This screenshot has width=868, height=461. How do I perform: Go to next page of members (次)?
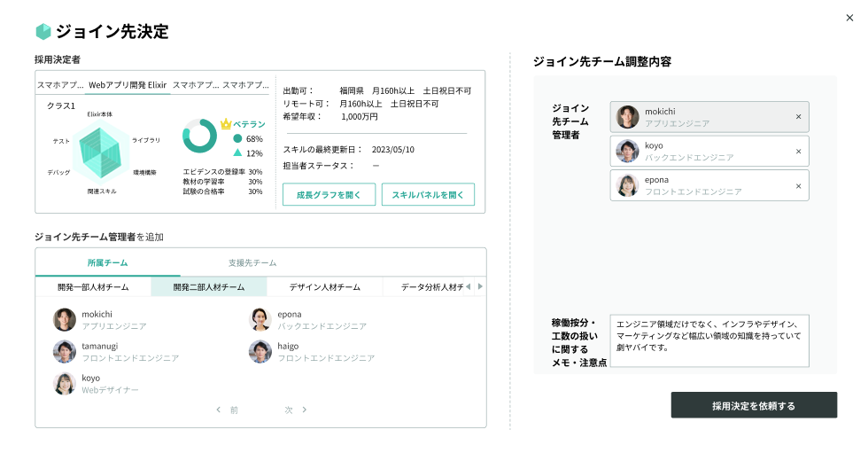[x=296, y=410]
